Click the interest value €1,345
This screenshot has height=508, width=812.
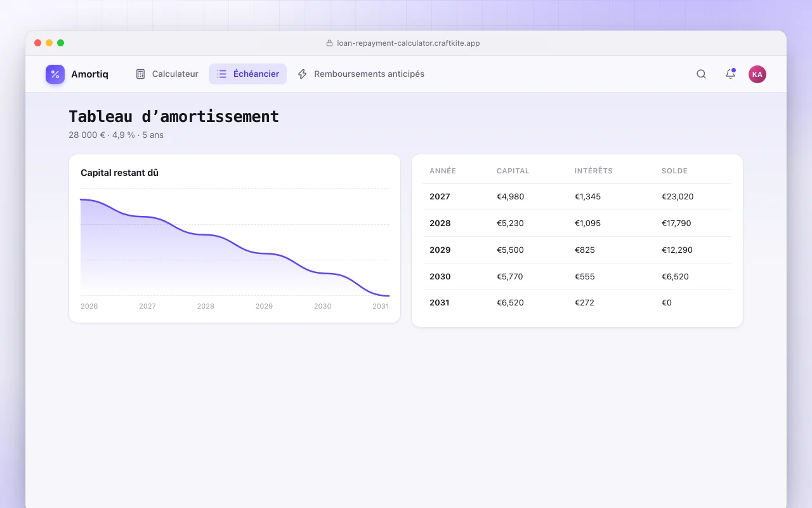click(587, 197)
